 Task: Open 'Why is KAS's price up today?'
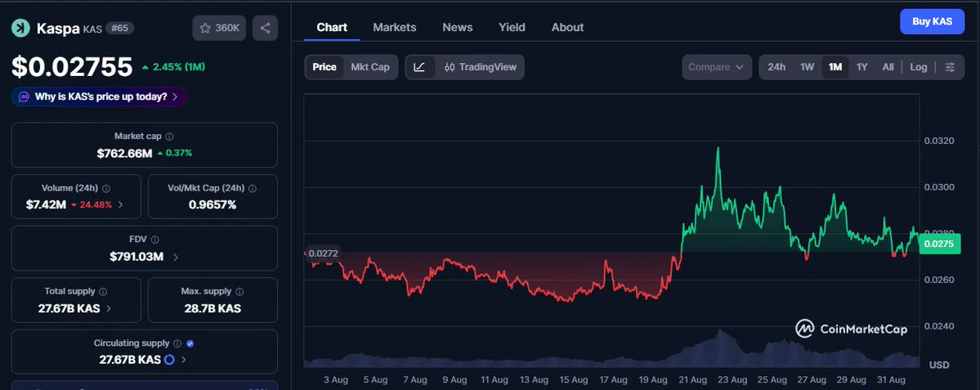tap(99, 96)
